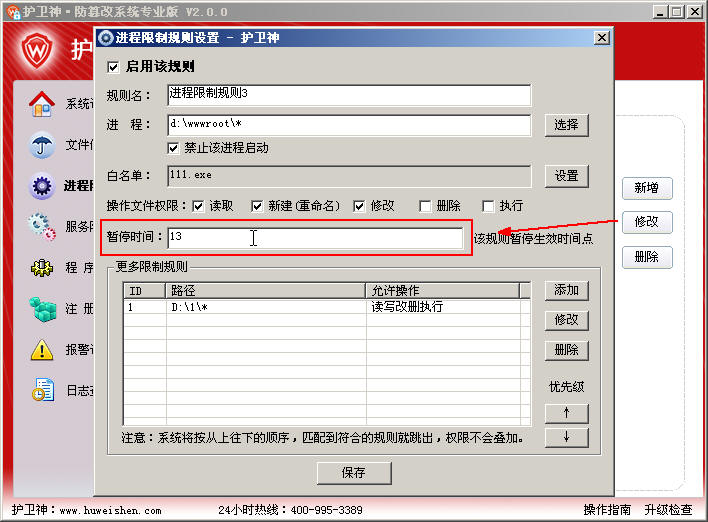Open the 操作指南 link

tap(607, 510)
